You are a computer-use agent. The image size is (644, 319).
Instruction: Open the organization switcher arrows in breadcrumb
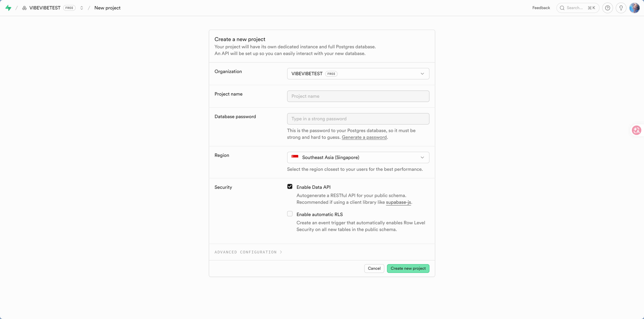pos(82,8)
